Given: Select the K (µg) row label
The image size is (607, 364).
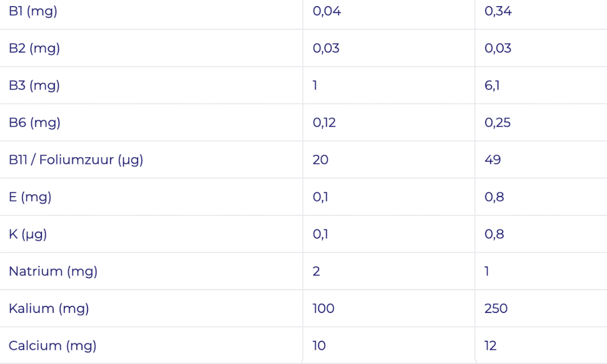Looking at the screenshot, I should tap(28, 234).
